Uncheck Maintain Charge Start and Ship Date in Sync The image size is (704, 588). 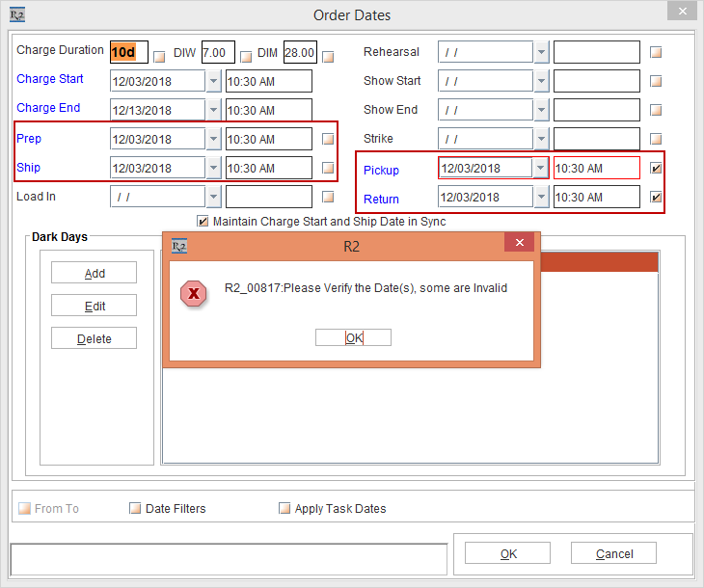click(203, 221)
